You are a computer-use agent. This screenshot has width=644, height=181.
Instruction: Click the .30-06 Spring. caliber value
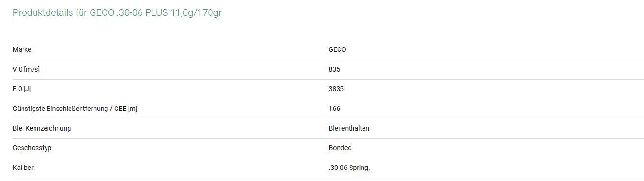pos(349,168)
